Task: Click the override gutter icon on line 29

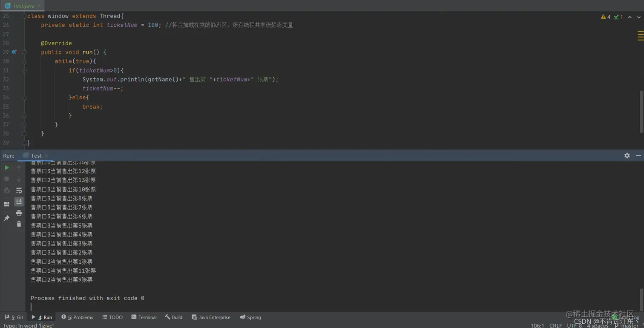Action: (x=14, y=52)
